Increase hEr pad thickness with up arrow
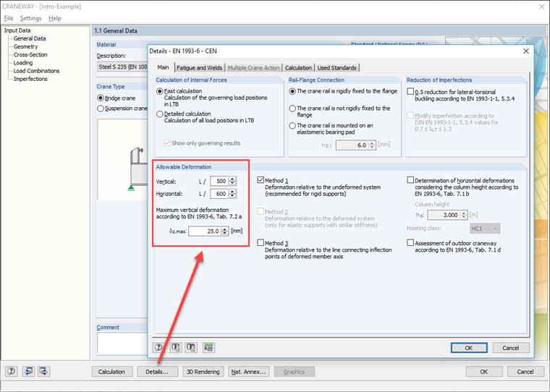 tap(372, 143)
